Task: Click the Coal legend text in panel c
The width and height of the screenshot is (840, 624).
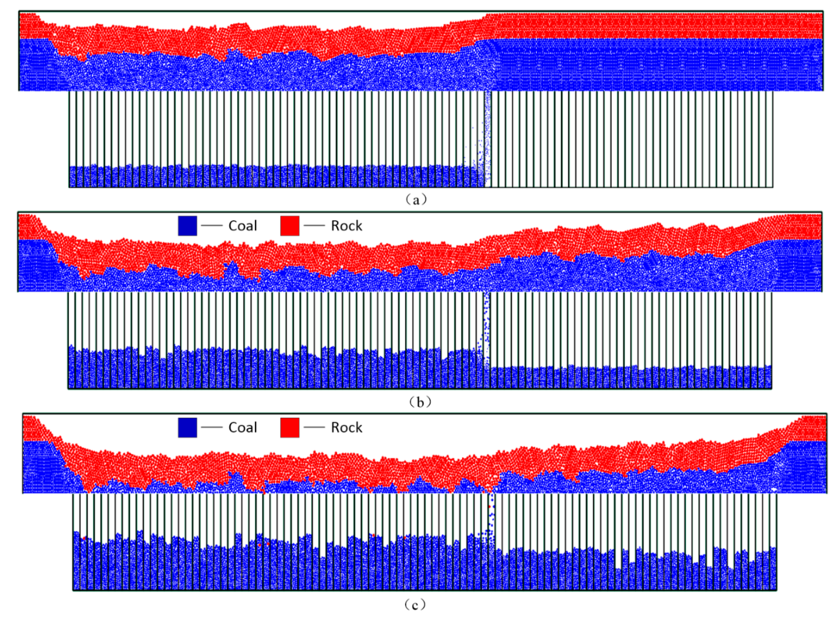Action: (x=242, y=427)
